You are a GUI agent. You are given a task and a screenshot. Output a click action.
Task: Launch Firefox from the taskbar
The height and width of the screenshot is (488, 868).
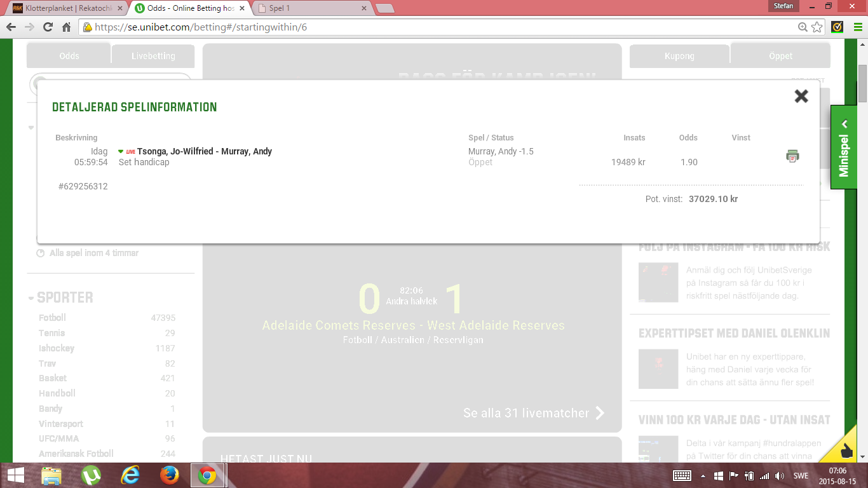pyautogui.click(x=169, y=475)
